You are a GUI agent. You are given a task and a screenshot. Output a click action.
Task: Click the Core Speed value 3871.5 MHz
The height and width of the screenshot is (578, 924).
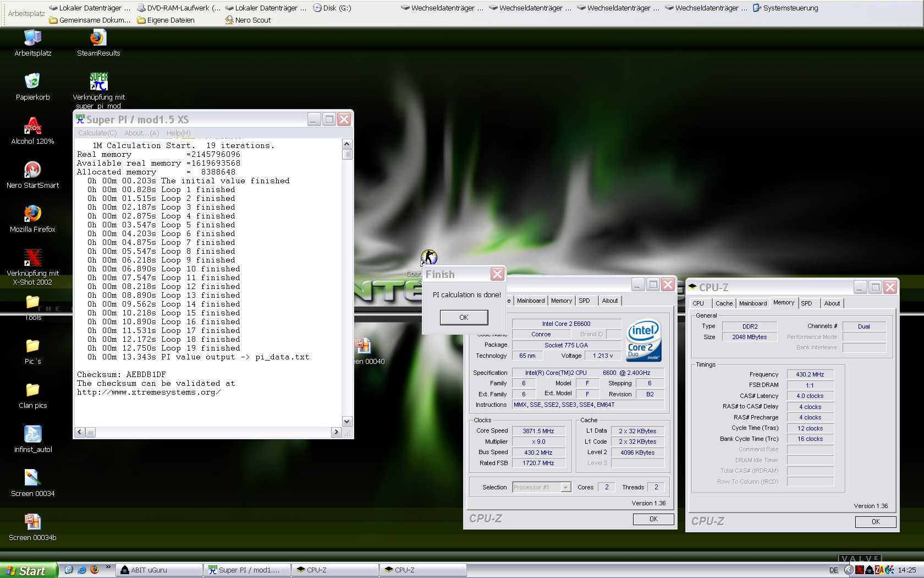click(538, 431)
